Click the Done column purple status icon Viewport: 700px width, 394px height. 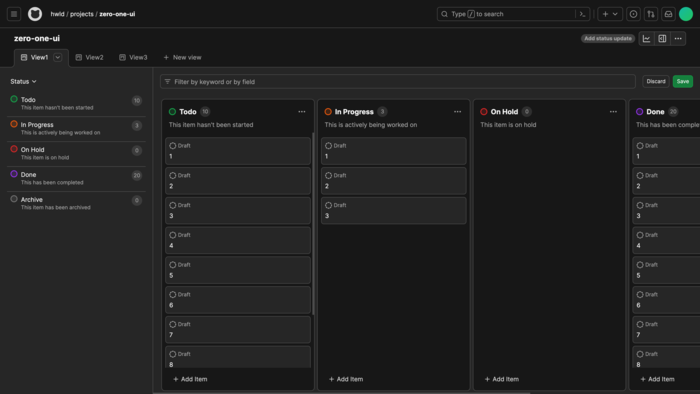click(x=640, y=112)
